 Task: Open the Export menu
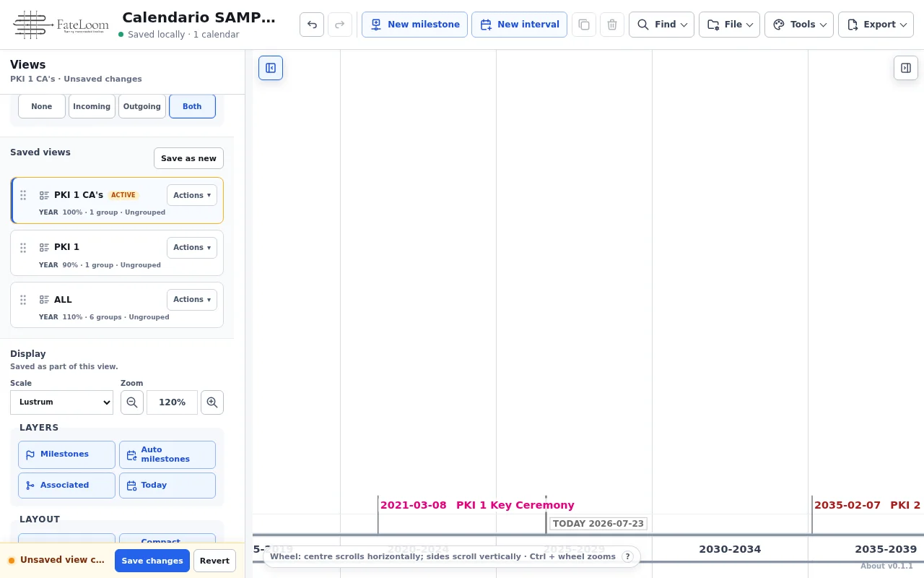[x=876, y=25]
